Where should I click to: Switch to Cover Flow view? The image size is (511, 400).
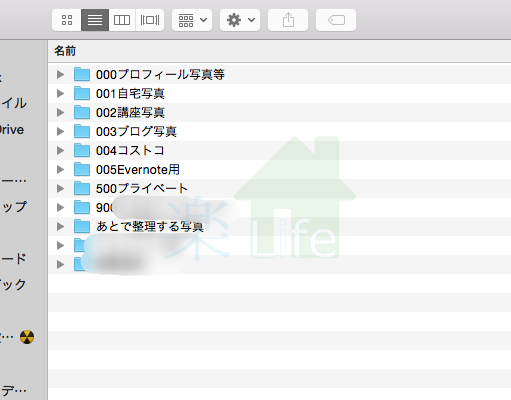click(x=150, y=20)
